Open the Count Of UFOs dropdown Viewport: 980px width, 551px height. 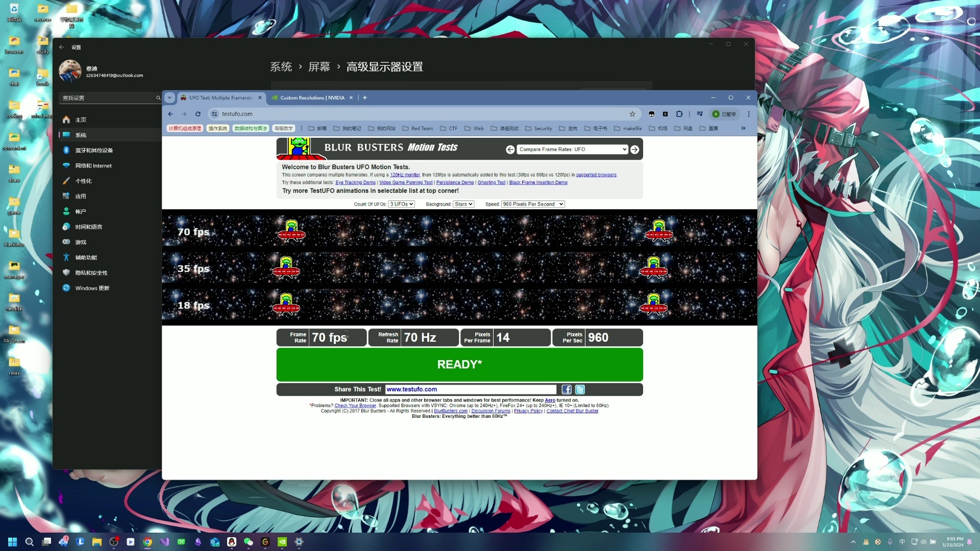[x=401, y=204]
